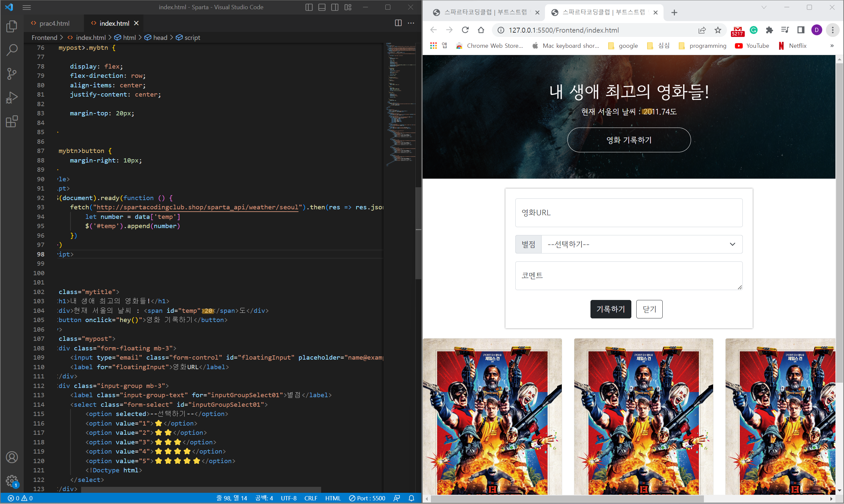Change end of line sequence CRLF

pyautogui.click(x=311, y=498)
